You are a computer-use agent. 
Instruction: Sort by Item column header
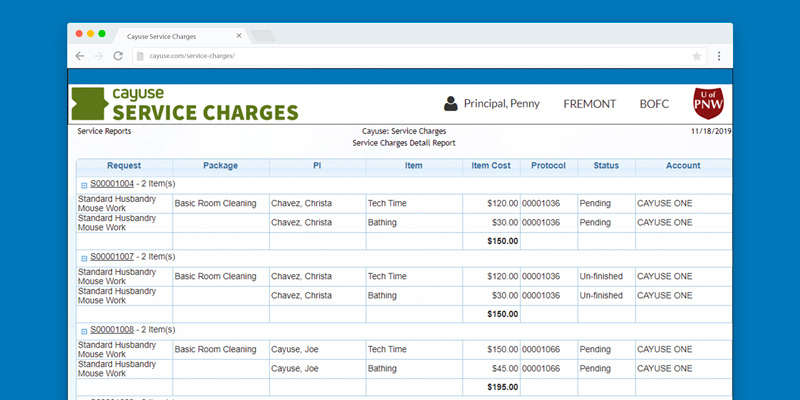pos(414,166)
